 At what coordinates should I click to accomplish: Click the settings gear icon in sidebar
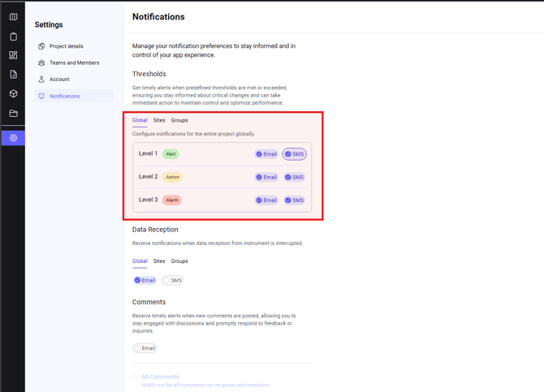[13, 138]
